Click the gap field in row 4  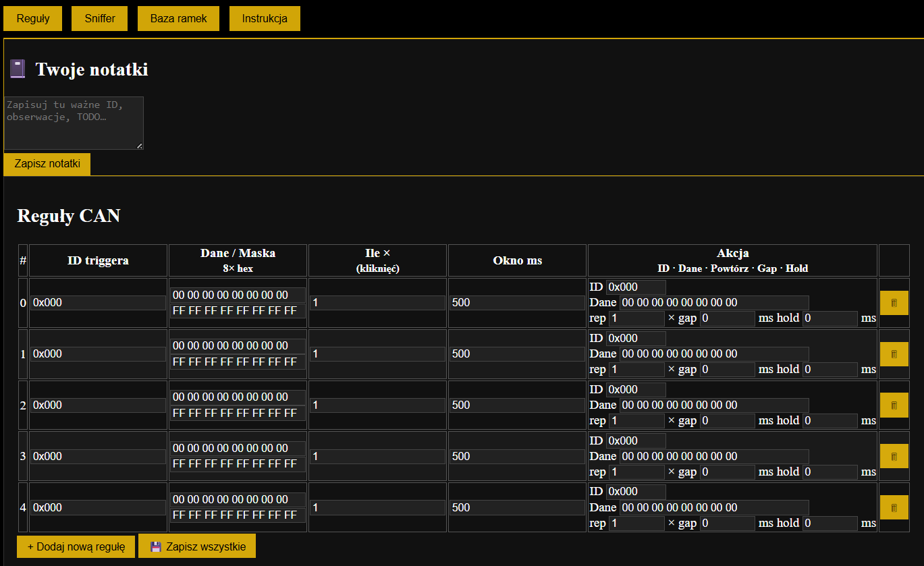(728, 523)
